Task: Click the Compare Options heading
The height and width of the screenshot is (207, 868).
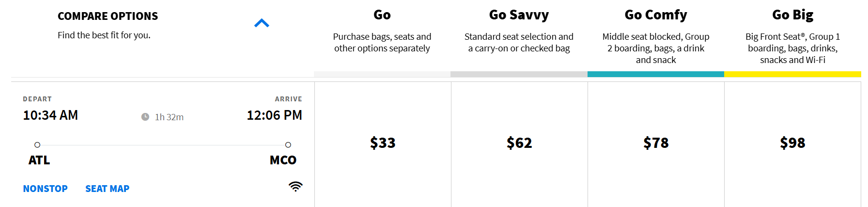Action: (x=108, y=16)
